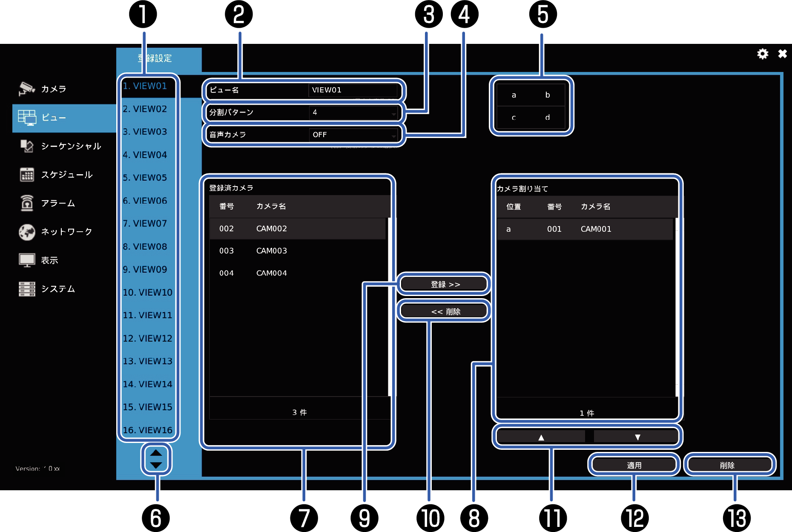The width and height of the screenshot is (792, 532).
Task: Select camera row 003 CAM003
Action: (298, 251)
